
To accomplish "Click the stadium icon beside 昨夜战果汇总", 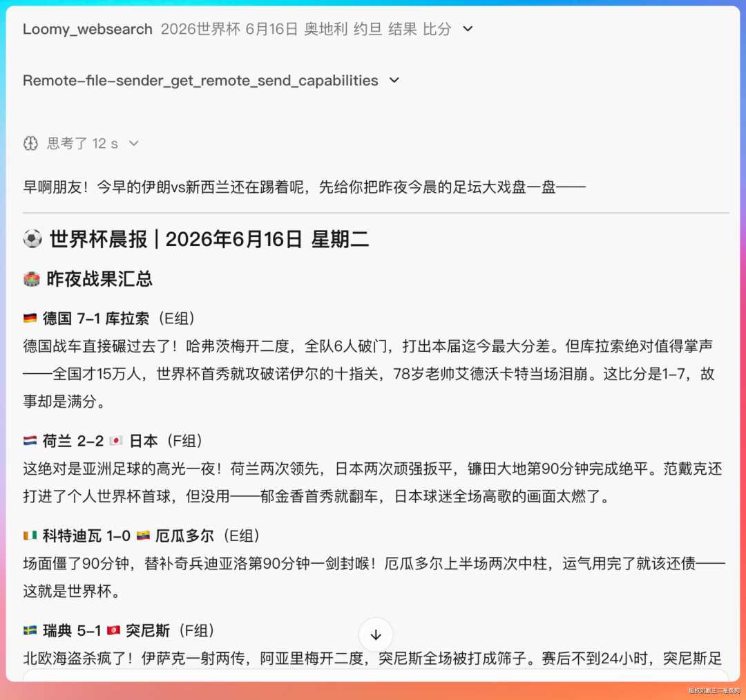I will (x=31, y=279).
